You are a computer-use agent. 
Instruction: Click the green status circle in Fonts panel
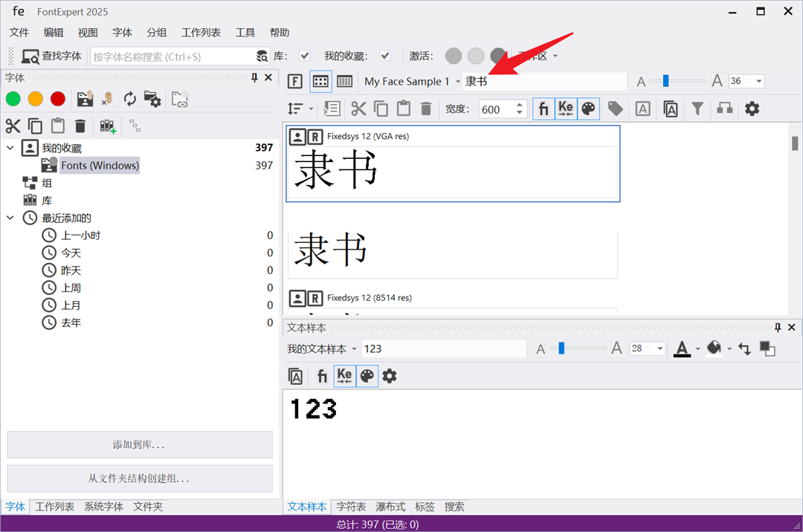13,99
